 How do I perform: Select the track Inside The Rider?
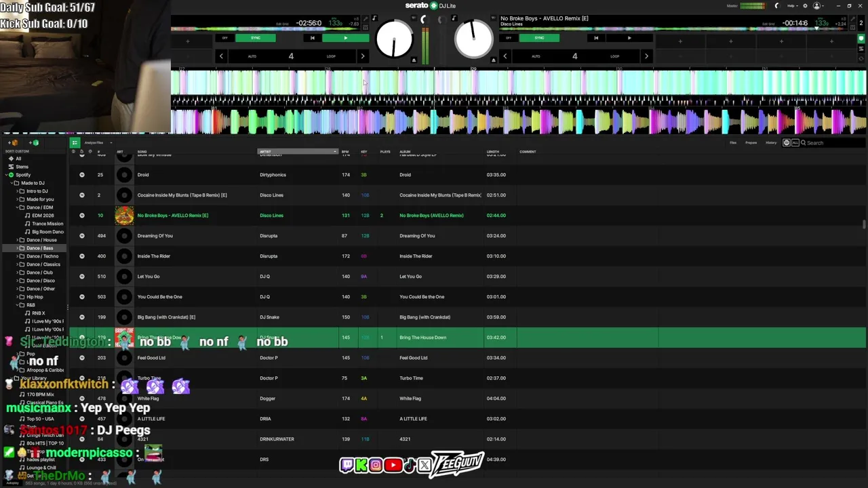[x=154, y=256]
